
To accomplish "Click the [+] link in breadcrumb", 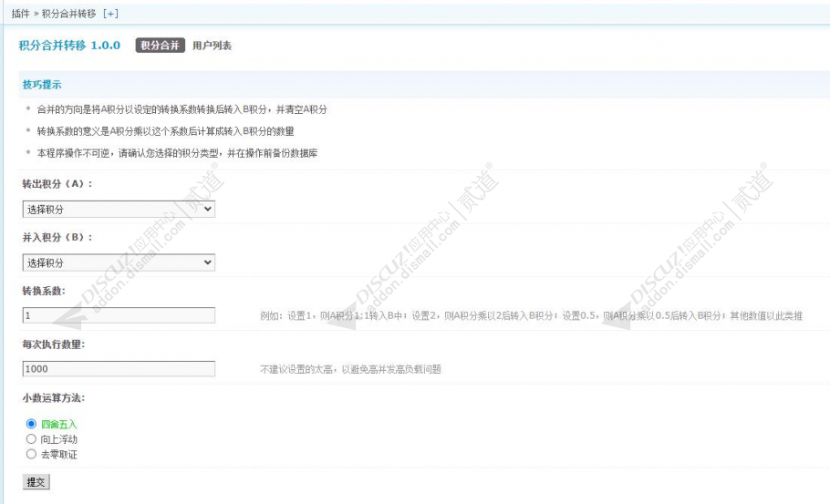I will pyautogui.click(x=110, y=14).
